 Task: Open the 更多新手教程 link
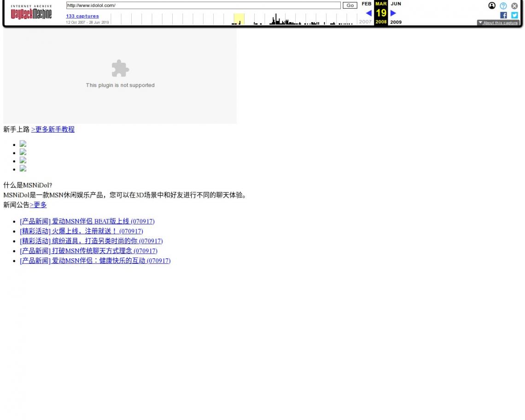[53, 129]
